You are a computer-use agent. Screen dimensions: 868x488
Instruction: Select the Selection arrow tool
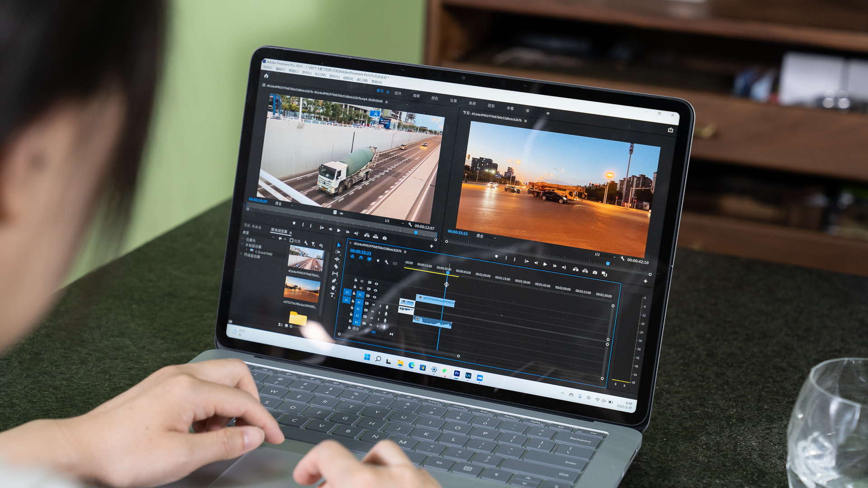point(339,245)
